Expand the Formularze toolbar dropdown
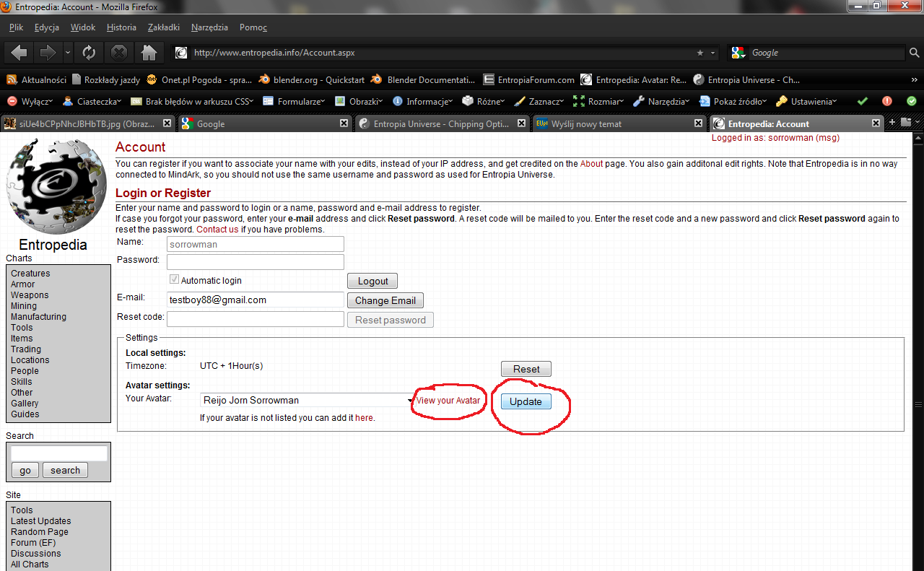This screenshot has width=924, height=571. tap(293, 102)
